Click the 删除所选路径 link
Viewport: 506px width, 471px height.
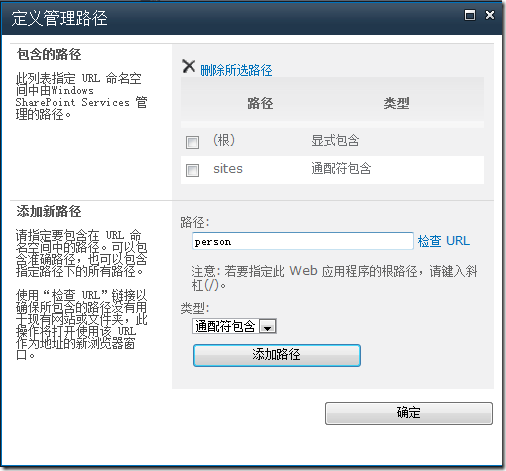point(236,70)
